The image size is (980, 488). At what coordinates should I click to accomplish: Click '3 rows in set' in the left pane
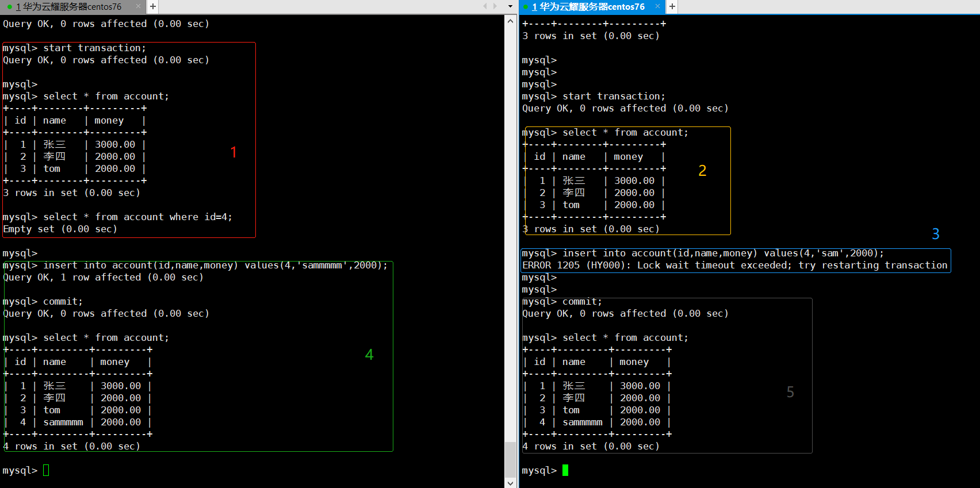71,193
